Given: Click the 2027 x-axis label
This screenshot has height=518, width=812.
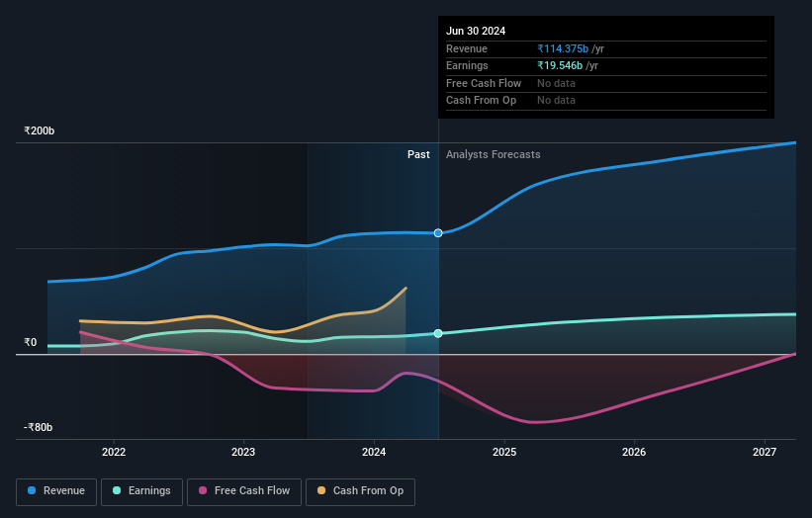Looking at the screenshot, I should tap(765, 453).
